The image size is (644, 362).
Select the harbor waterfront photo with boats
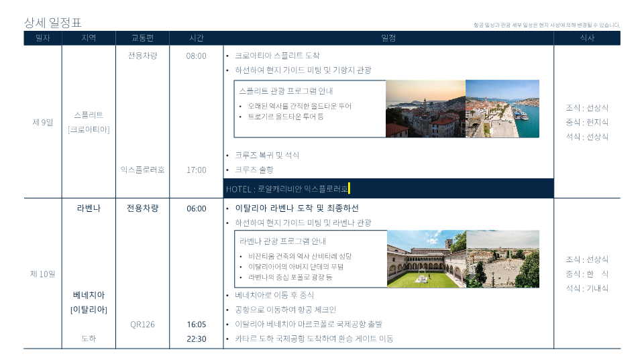(502, 109)
